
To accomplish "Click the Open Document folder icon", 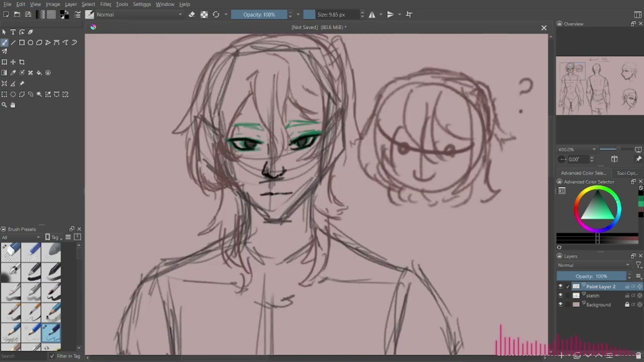I will [x=17, y=15].
